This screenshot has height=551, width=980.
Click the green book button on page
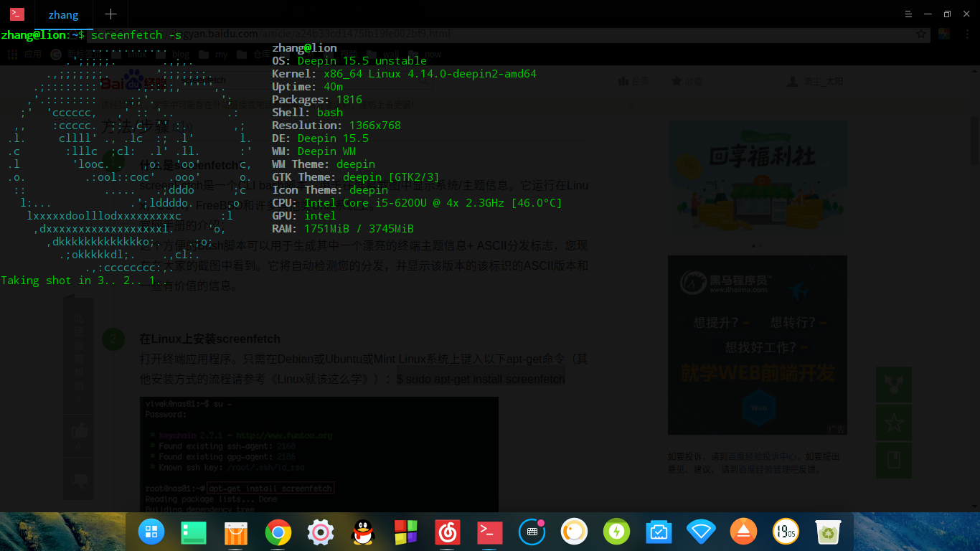pos(894,461)
